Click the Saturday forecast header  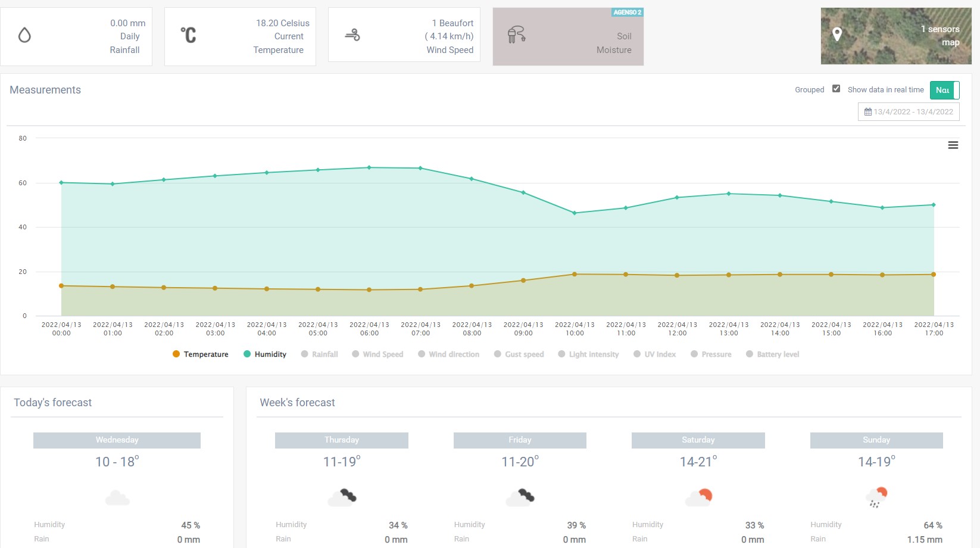tap(698, 440)
